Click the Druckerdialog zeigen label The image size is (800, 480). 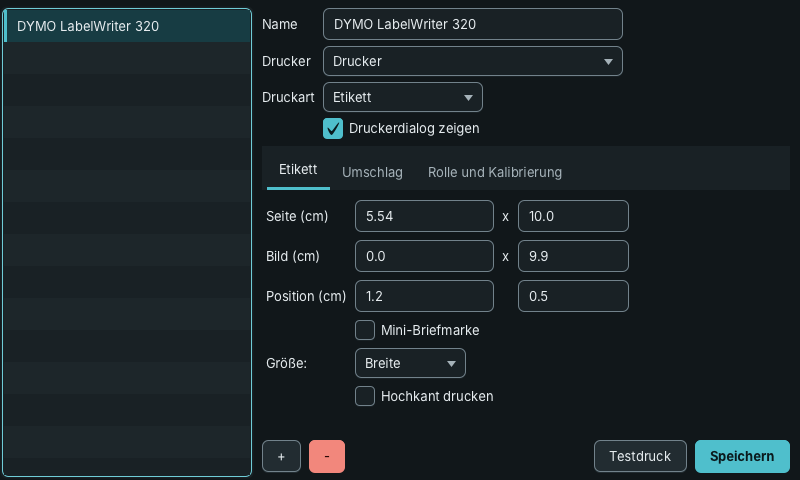pyautogui.click(x=414, y=129)
